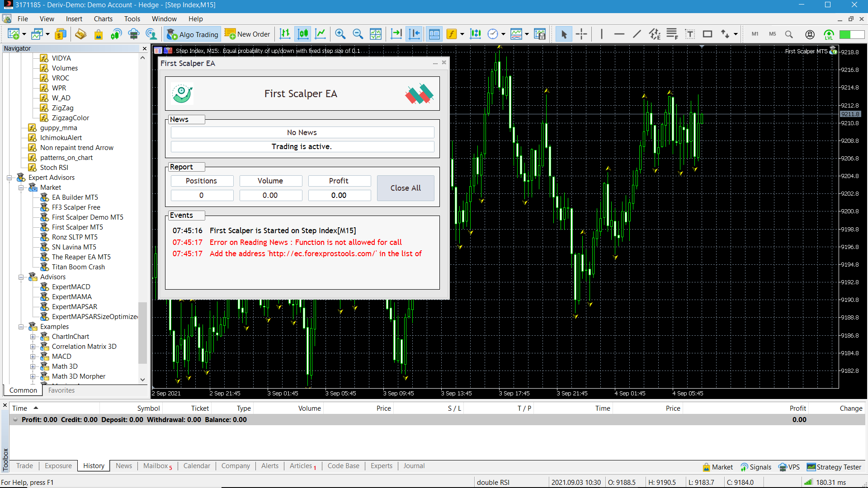This screenshot has width=868, height=488.
Task: Select the Draw Vertical Line tool
Action: tap(601, 34)
